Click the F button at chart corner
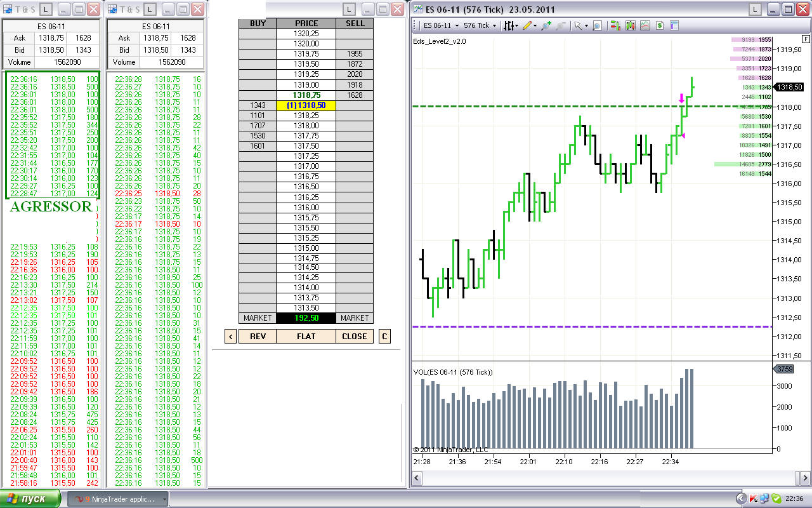This screenshot has height=508, width=812. point(806,39)
